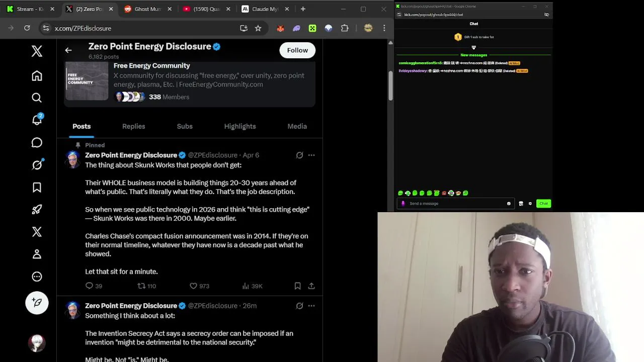Open Kick chat settings gear
Viewport: 644px width, 362px height.
pos(530,204)
